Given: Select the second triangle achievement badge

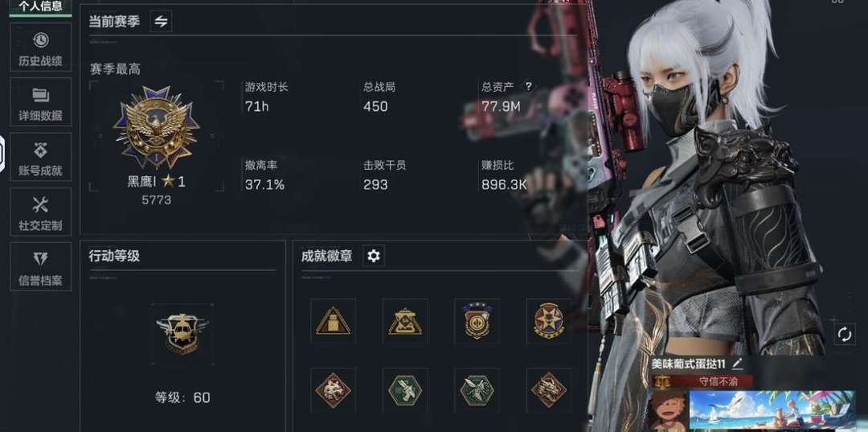Looking at the screenshot, I should (x=405, y=321).
